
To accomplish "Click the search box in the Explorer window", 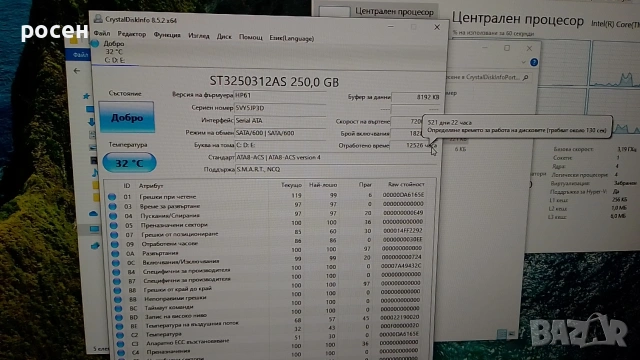I will point(488,77).
